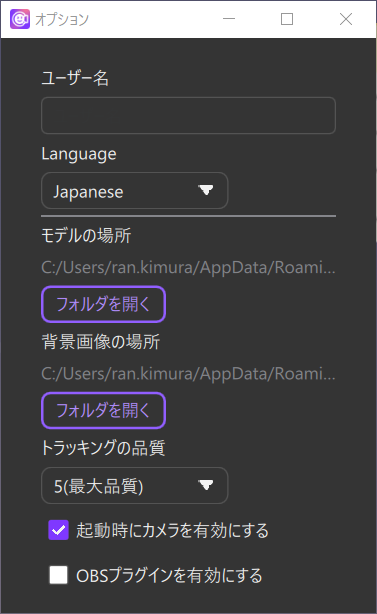The height and width of the screenshot is (614, 377).
Task: Click the Language dropdown arrow icon
Action: pos(206,190)
